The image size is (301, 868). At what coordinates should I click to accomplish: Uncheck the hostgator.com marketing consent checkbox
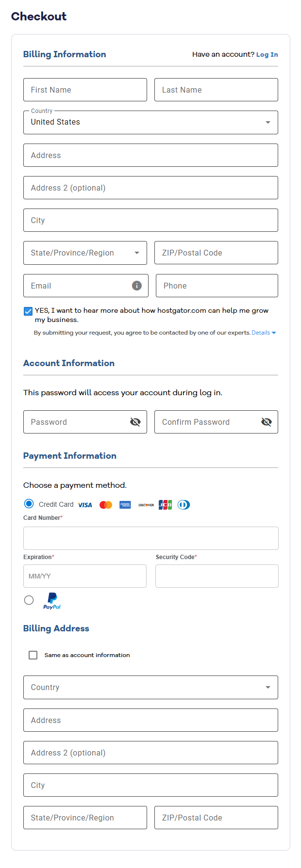click(28, 311)
